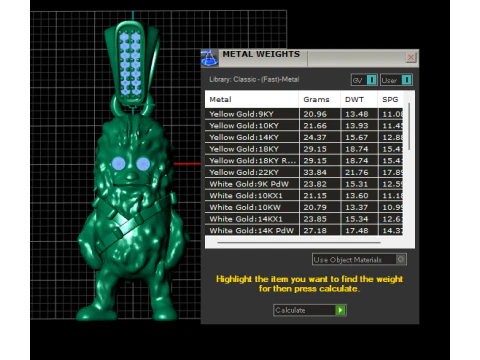Click the left blue gem eye on model
Viewport: 480px width, 360px height.
[x=119, y=164]
